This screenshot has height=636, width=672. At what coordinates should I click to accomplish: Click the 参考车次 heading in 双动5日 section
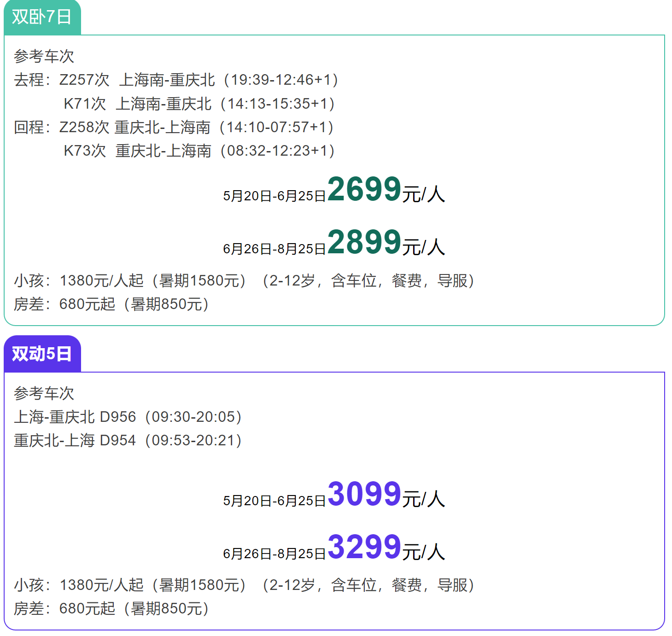[x=44, y=393]
